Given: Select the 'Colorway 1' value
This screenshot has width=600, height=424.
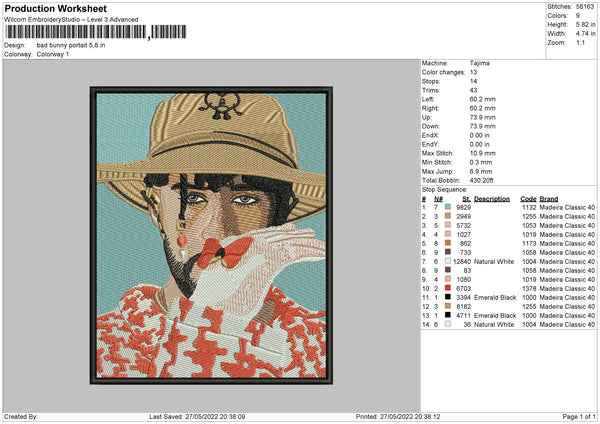Looking at the screenshot, I should click(53, 54).
